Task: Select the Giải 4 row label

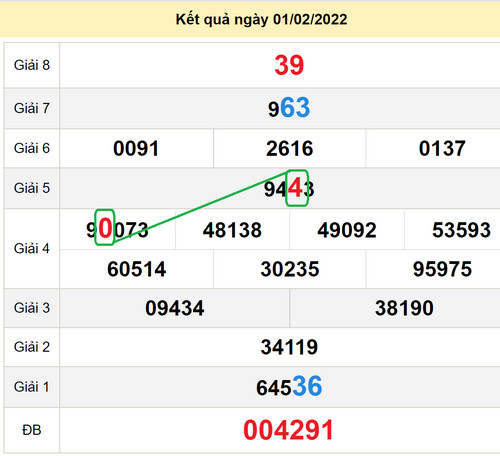Action: coord(32,248)
